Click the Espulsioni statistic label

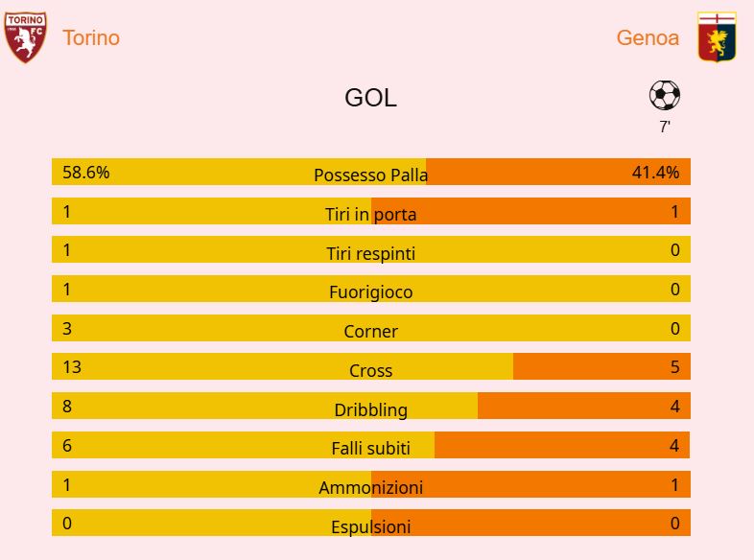click(x=370, y=526)
